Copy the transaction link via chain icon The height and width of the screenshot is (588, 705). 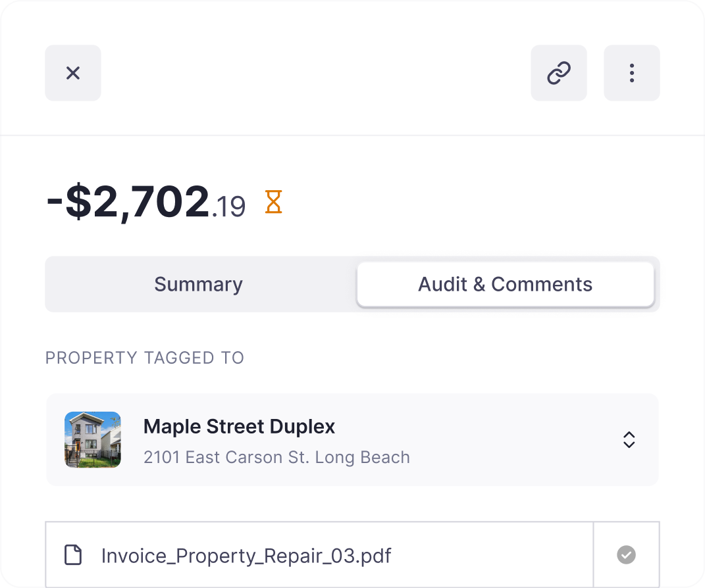coord(559,73)
